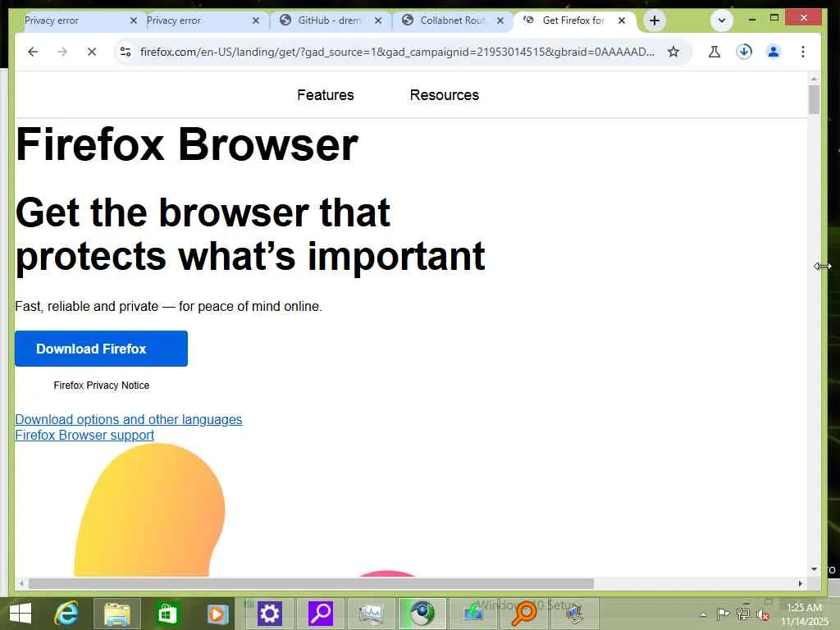Stop loading the Firefox page

(x=92, y=52)
